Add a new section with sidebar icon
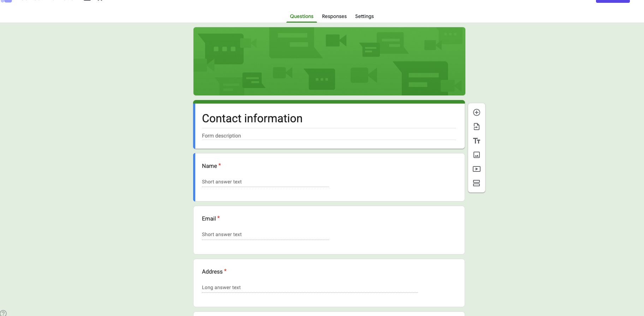This screenshot has width=644, height=316. 477,183
